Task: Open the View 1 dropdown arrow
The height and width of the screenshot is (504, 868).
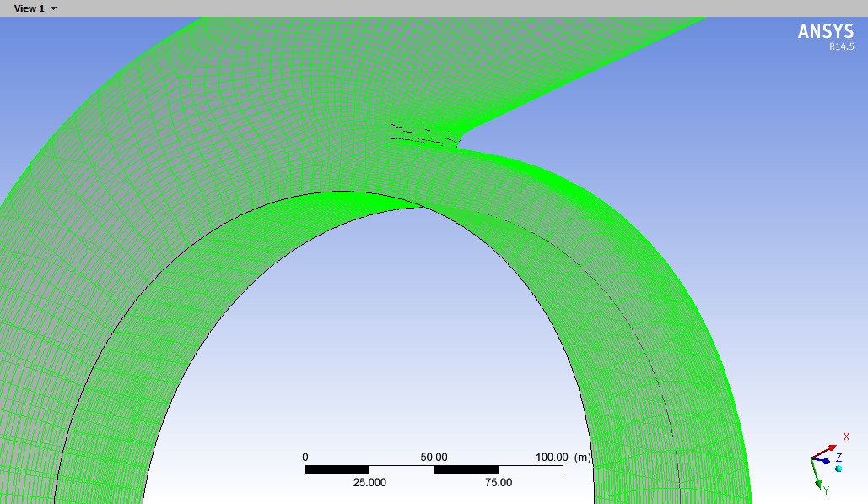Action: pyautogui.click(x=54, y=8)
